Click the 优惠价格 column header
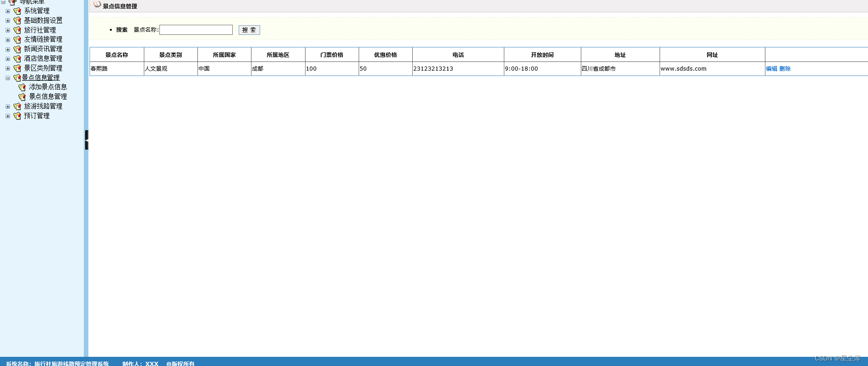 coord(386,55)
